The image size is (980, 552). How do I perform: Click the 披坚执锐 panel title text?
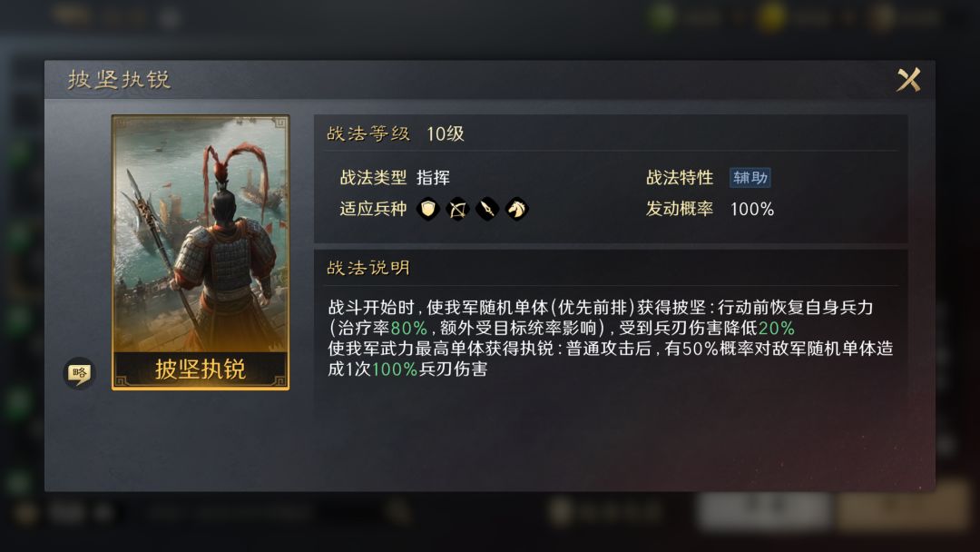(119, 80)
